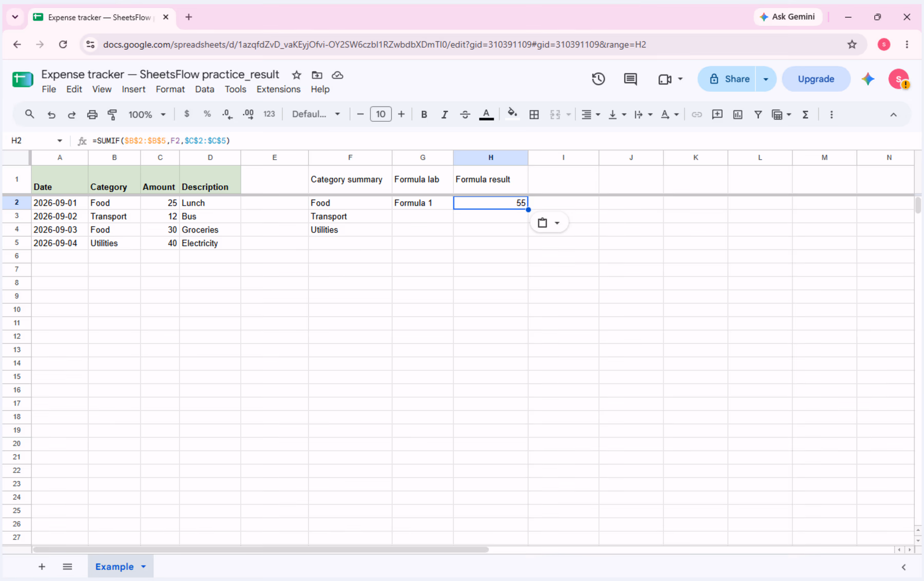
Task: Open the fill color picker
Action: tap(512, 114)
